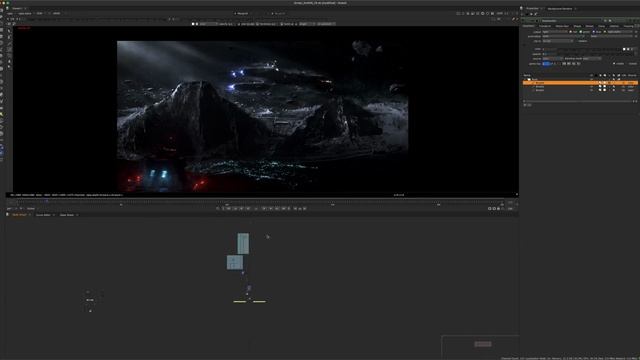Open the Background Renders tab
Screen dimensions: 640x360
point(560,8)
